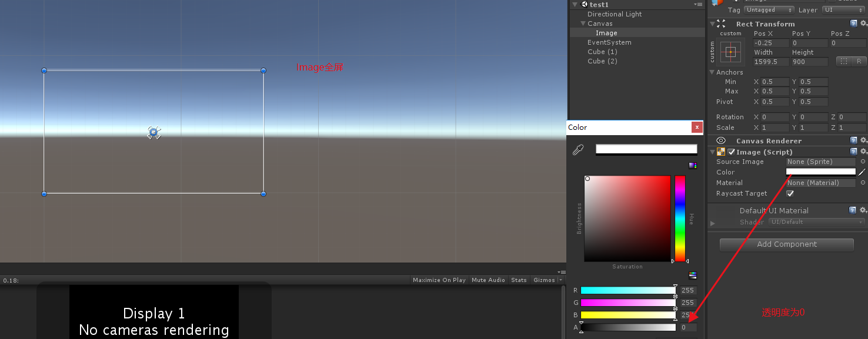Toggle Maximize On Play in the Game view
The width and height of the screenshot is (868, 339).
439,280
